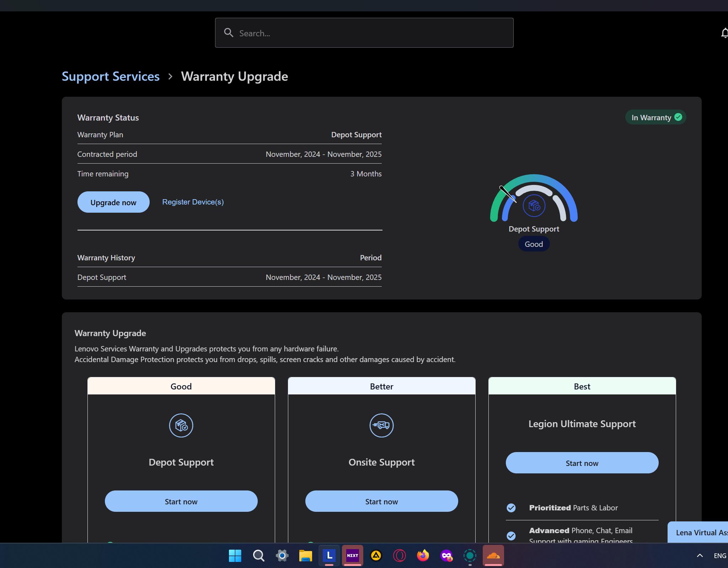Launch Firefox from the taskbar
Viewport: 728px width, 568px height.
point(423,555)
